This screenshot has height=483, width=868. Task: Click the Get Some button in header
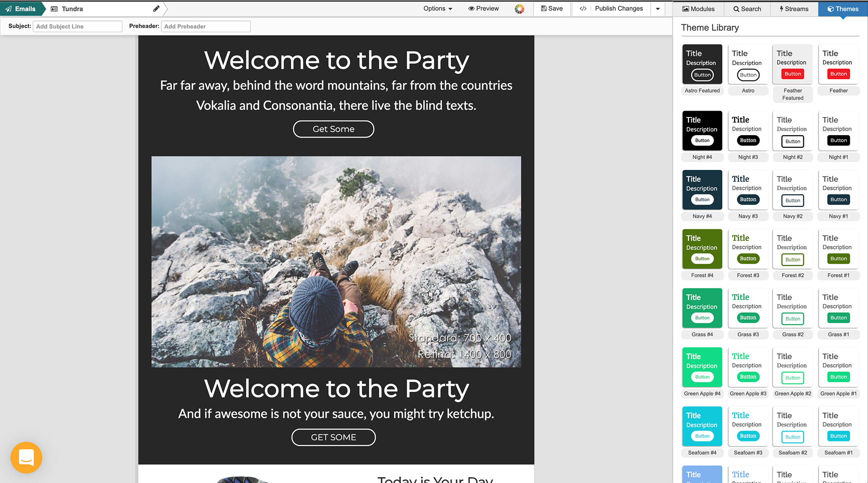333,129
